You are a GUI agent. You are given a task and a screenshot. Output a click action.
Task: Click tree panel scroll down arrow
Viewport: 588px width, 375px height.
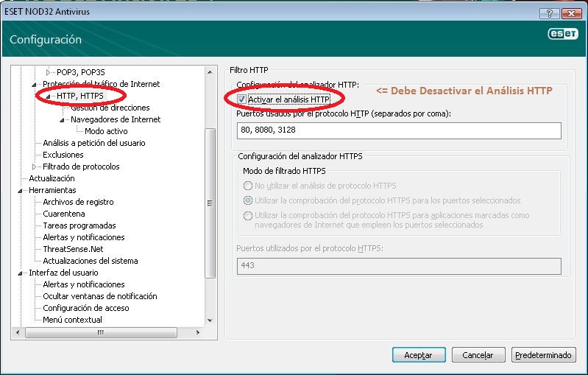tap(210, 320)
